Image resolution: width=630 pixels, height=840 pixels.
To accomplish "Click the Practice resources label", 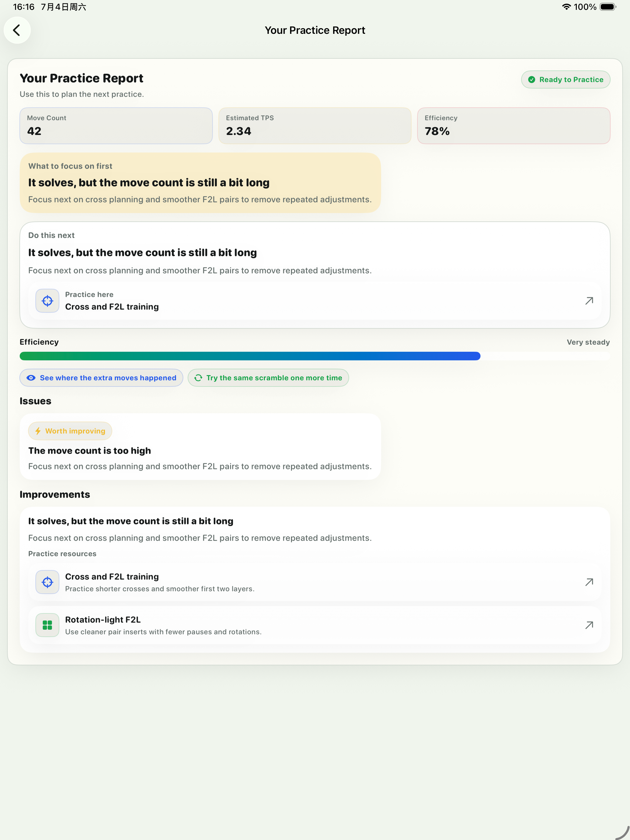I will click(62, 554).
